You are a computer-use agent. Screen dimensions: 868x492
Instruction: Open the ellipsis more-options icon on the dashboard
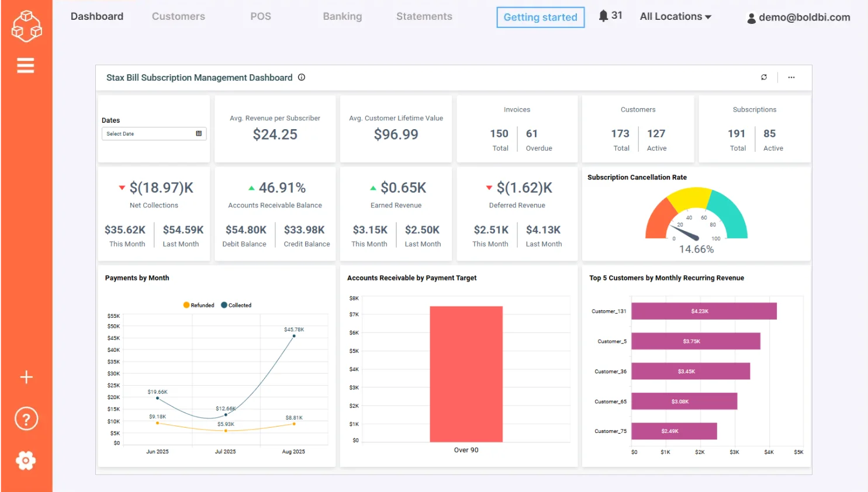791,77
